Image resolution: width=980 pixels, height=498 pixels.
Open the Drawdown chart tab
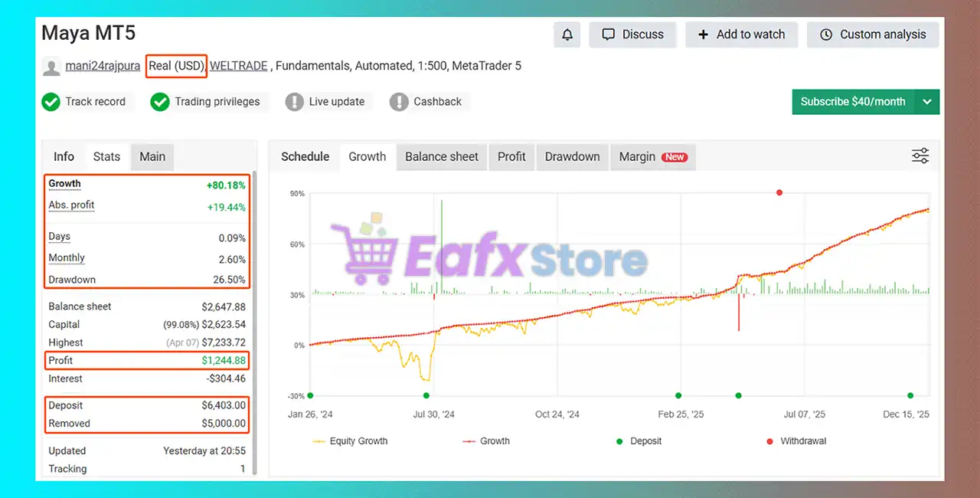pos(572,156)
